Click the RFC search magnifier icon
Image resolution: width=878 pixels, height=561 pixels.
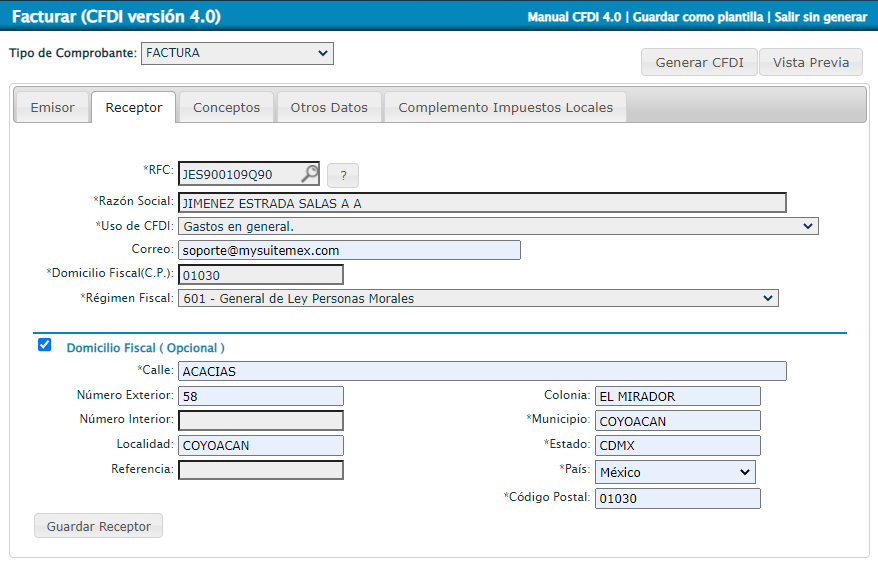tap(309, 174)
